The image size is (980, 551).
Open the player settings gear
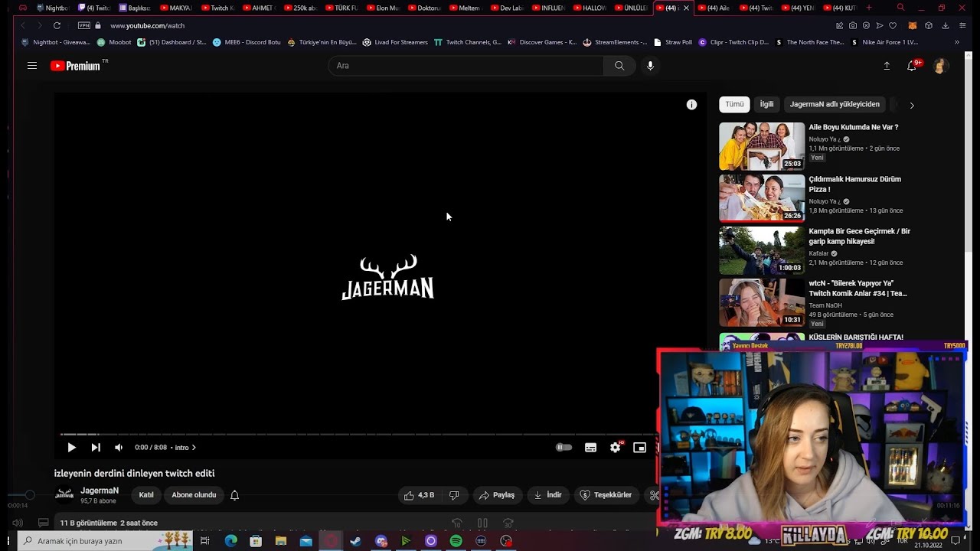tap(615, 448)
